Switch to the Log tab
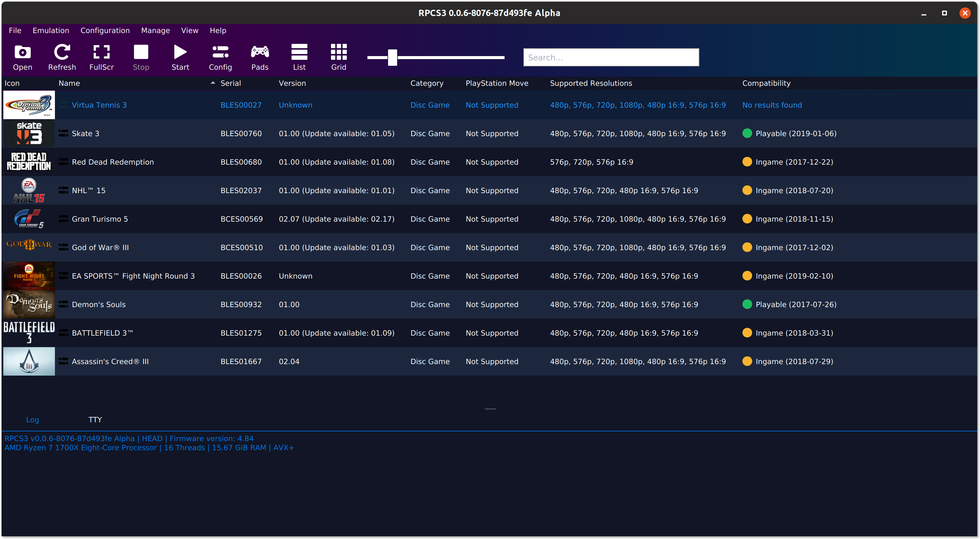The image size is (980, 539). [x=32, y=420]
